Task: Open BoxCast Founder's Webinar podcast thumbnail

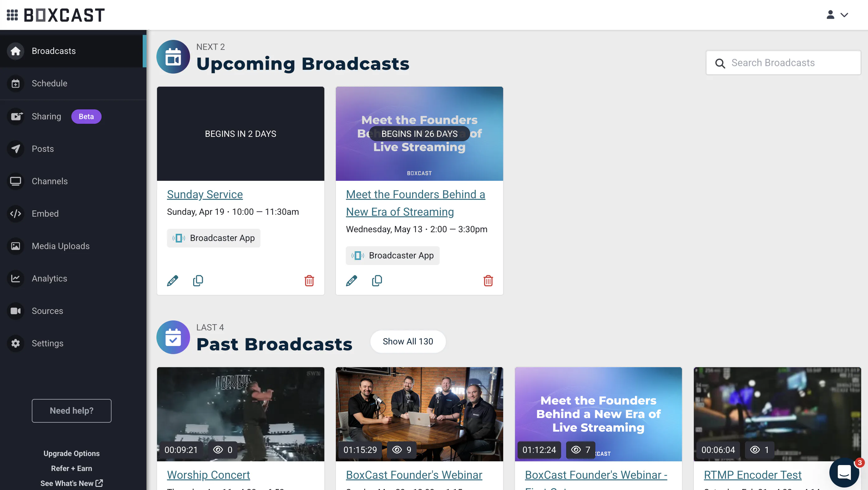Action: click(x=419, y=414)
